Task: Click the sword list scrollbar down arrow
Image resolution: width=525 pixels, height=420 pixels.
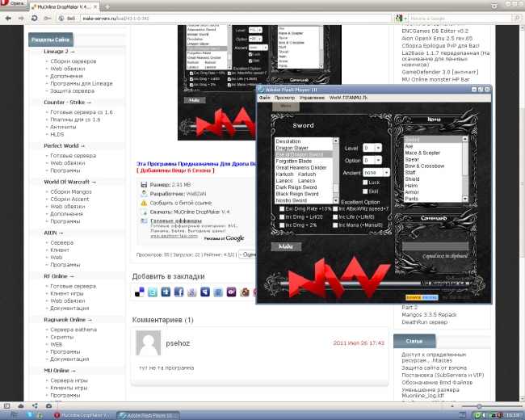Action: coord(336,200)
